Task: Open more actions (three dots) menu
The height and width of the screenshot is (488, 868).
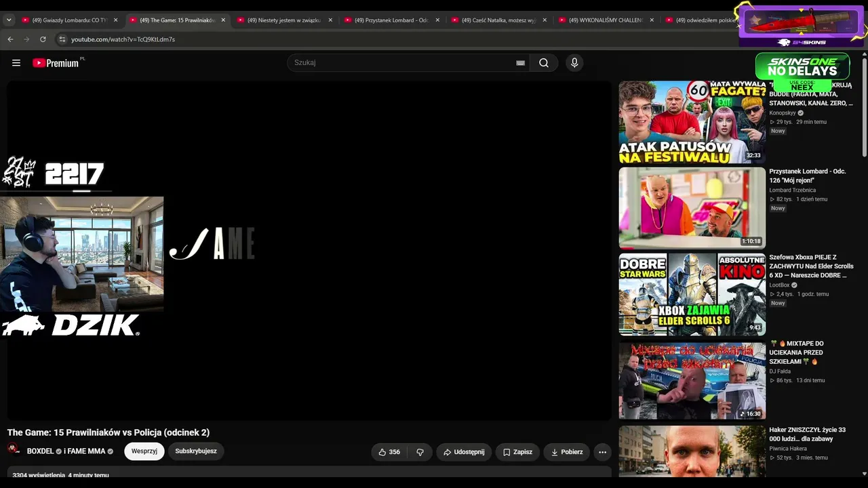Action: (602, 452)
